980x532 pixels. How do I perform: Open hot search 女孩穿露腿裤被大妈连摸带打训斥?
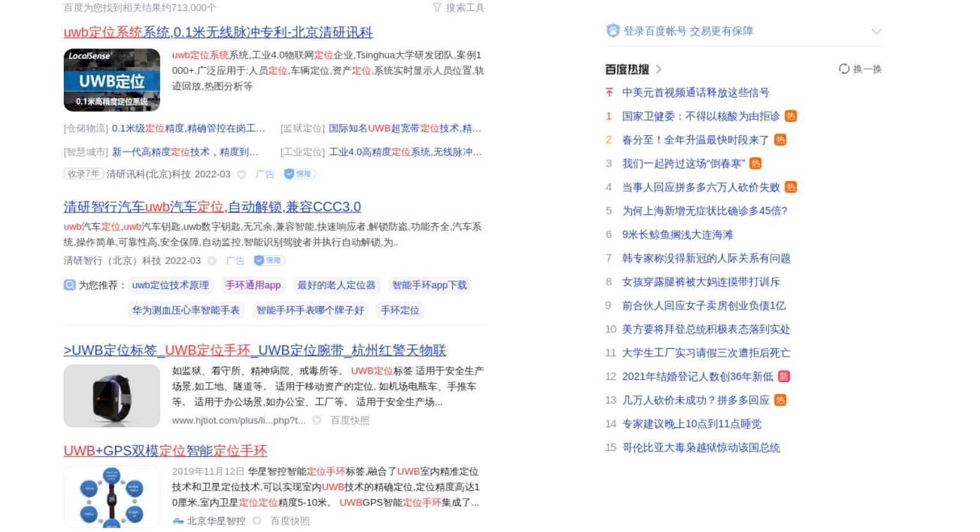pos(701,281)
